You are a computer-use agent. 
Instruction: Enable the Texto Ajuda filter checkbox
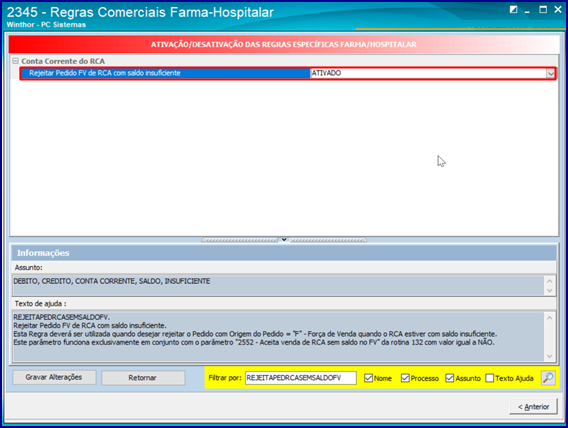(489, 378)
